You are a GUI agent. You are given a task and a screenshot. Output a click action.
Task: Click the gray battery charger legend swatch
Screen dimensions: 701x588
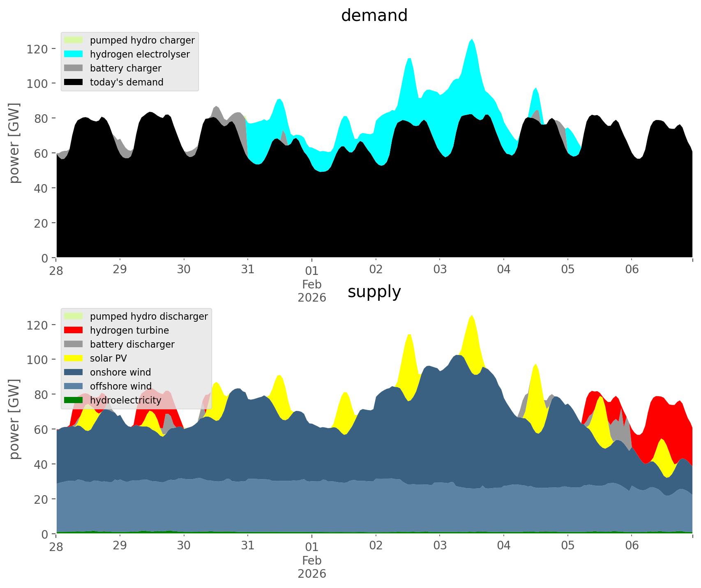click(x=74, y=68)
